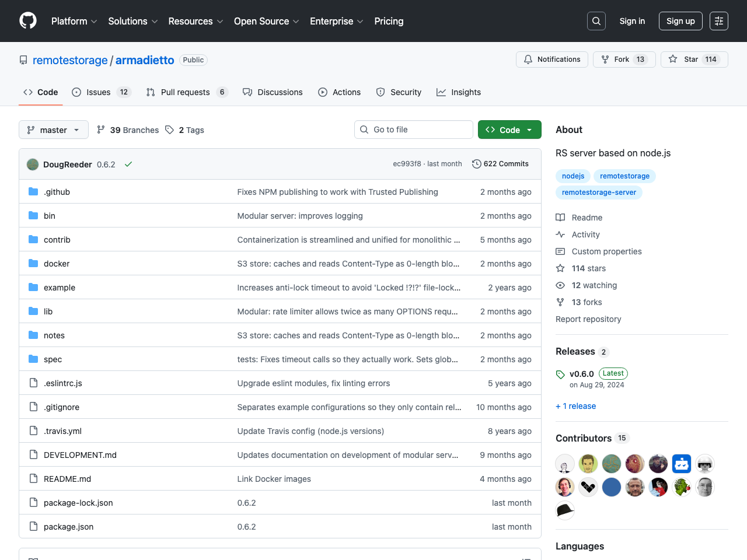747x560 pixels.
Task: Open the Insights graph icon
Action: 441,92
